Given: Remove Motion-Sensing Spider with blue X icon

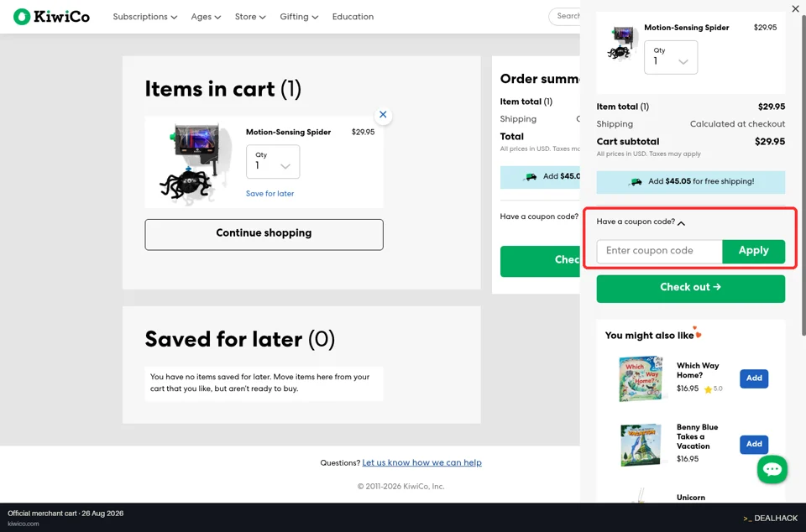Looking at the screenshot, I should (x=383, y=114).
